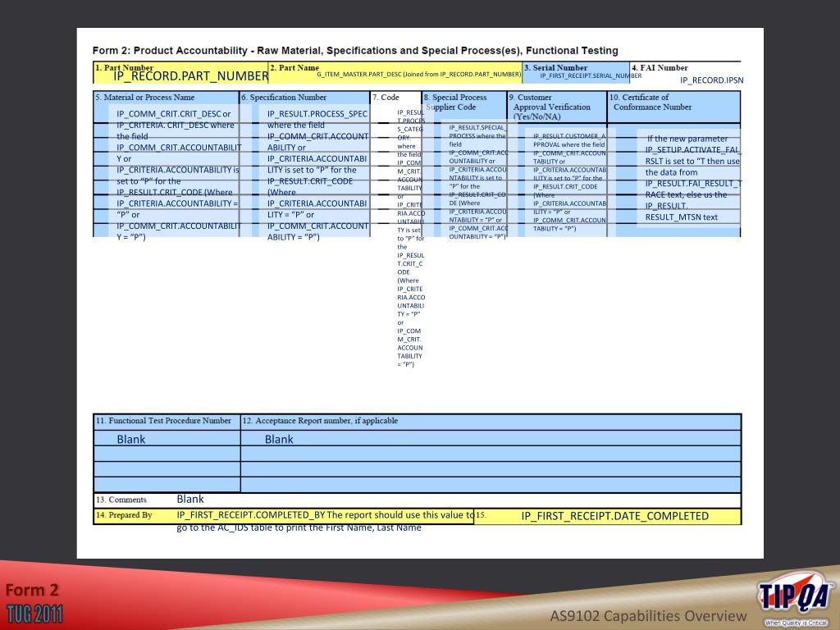Screen dimensions: 840x630
Task: Click the TIPQA logo
Action: coord(797,600)
